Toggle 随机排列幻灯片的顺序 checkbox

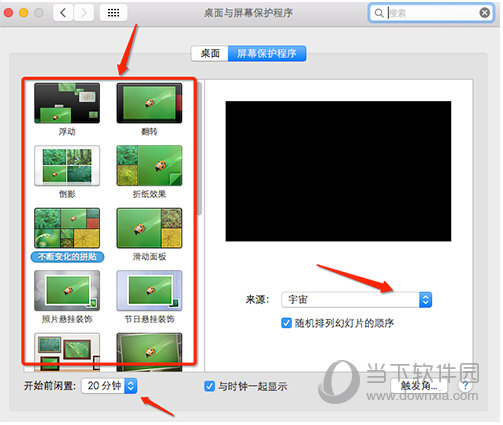286,323
